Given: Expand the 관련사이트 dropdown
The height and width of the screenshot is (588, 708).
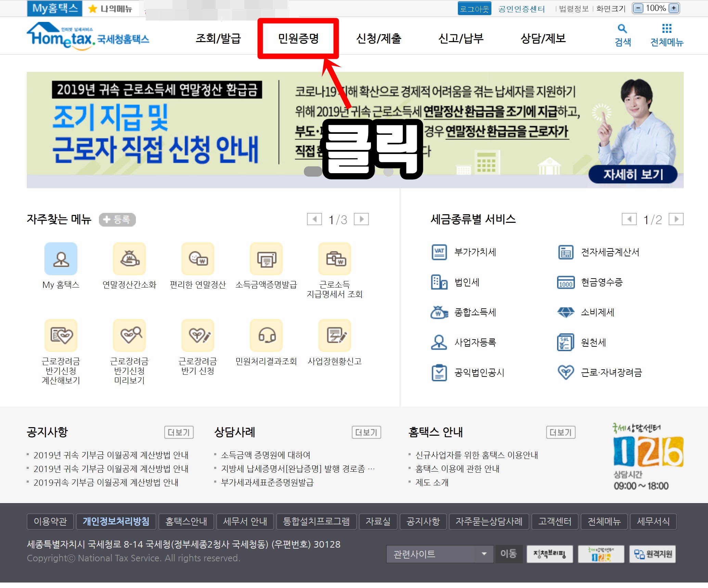Looking at the screenshot, I should click(440, 554).
